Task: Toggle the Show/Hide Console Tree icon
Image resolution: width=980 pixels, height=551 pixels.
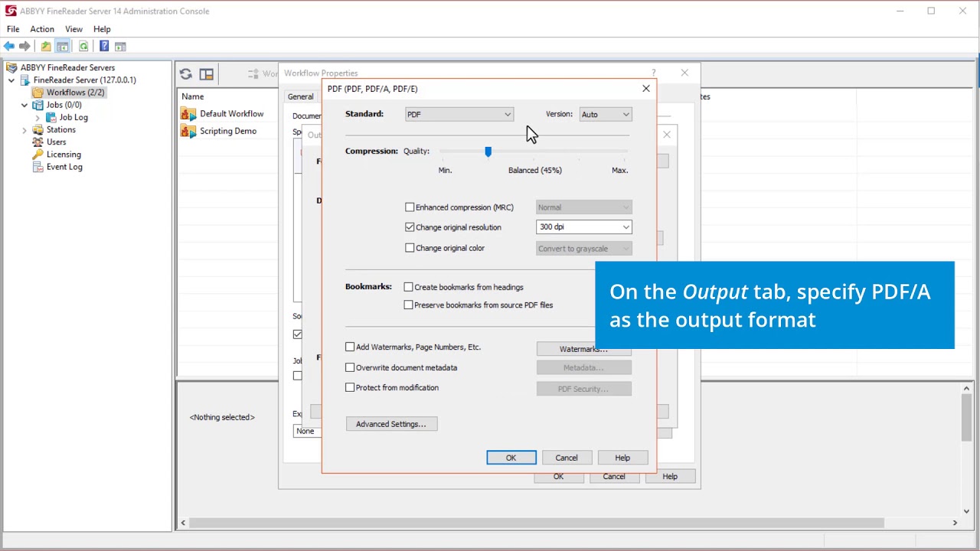Action: click(63, 47)
